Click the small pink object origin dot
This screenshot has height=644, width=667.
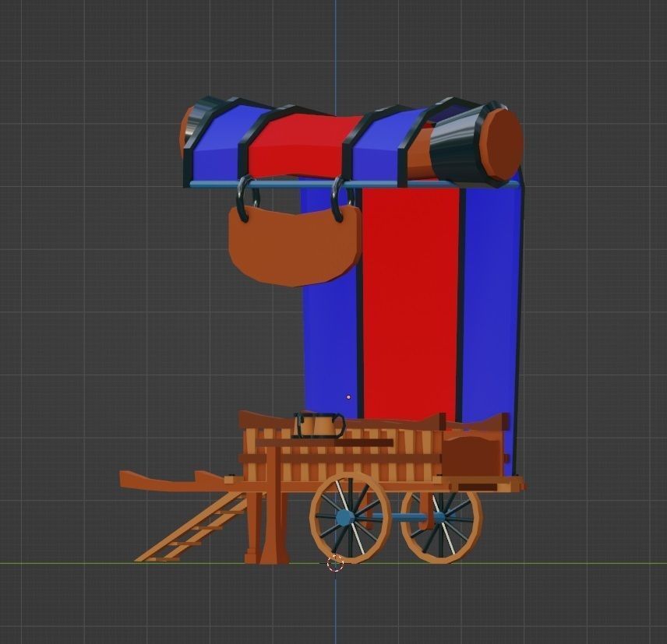[349, 397]
